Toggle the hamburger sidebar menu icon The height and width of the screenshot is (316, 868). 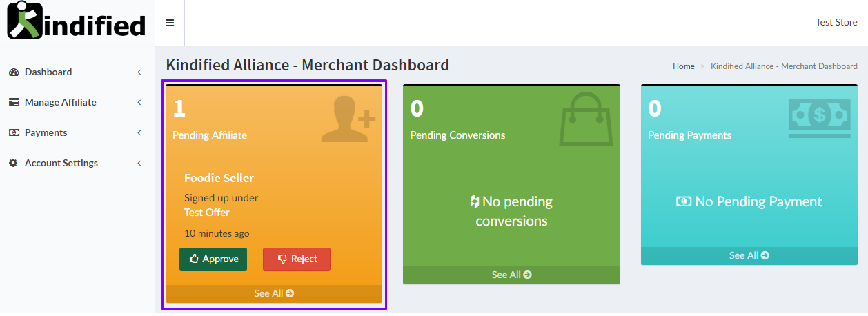(x=170, y=23)
